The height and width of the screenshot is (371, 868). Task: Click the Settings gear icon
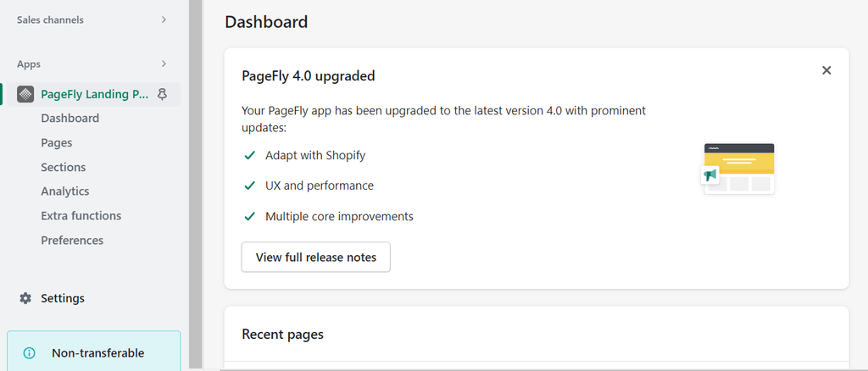click(25, 298)
